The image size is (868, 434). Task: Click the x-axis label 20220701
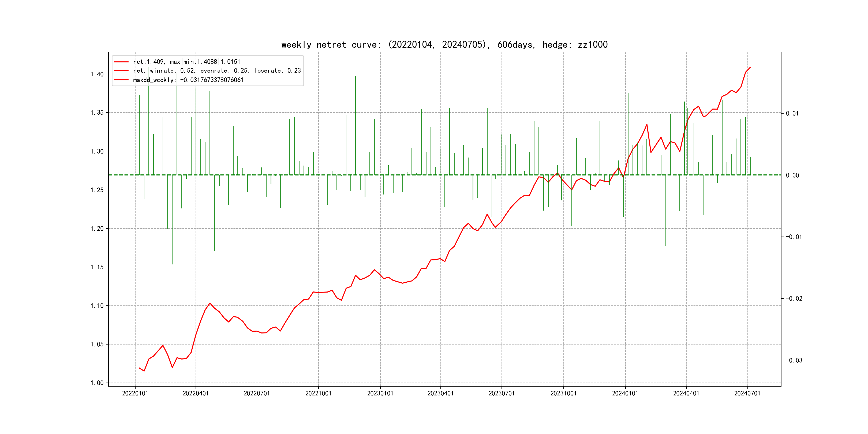coord(257,393)
